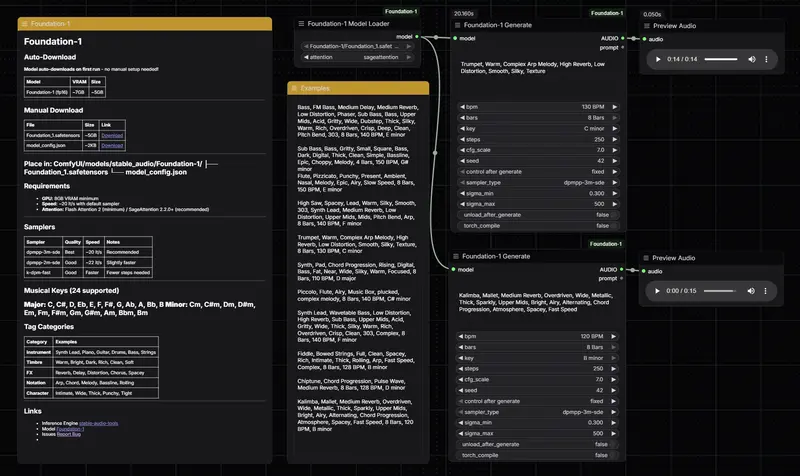
Task: Open control after generate dropdown in bottom node
Action: point(539,400)
